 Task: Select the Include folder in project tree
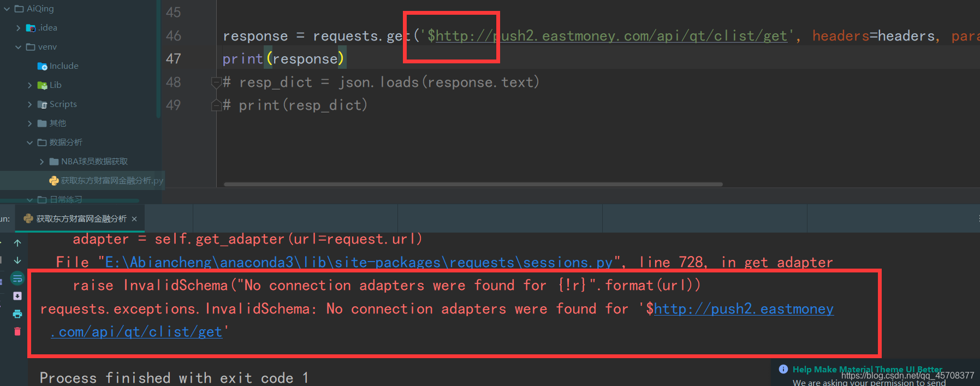coord(64,66)
